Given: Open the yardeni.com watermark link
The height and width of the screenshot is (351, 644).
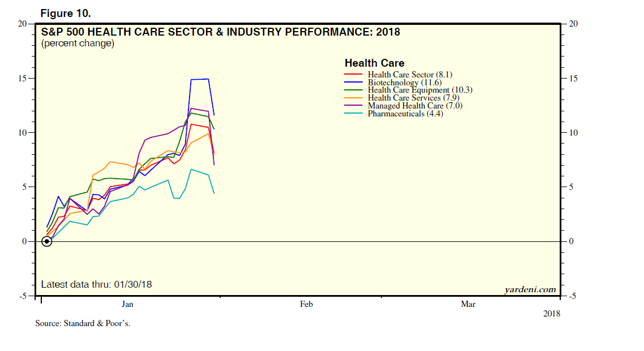Looking at the screenshot, I should (x=530, y=290).
